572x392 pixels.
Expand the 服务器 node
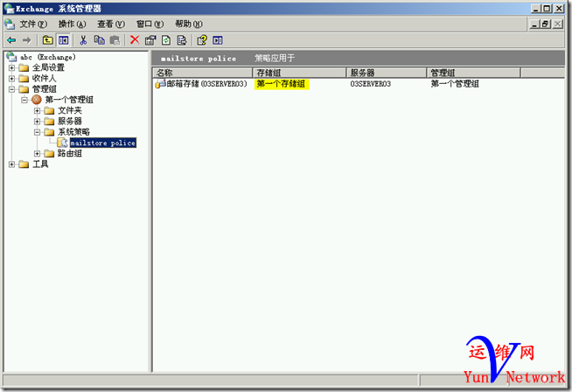pyautogui.click(x=38, y=121)
